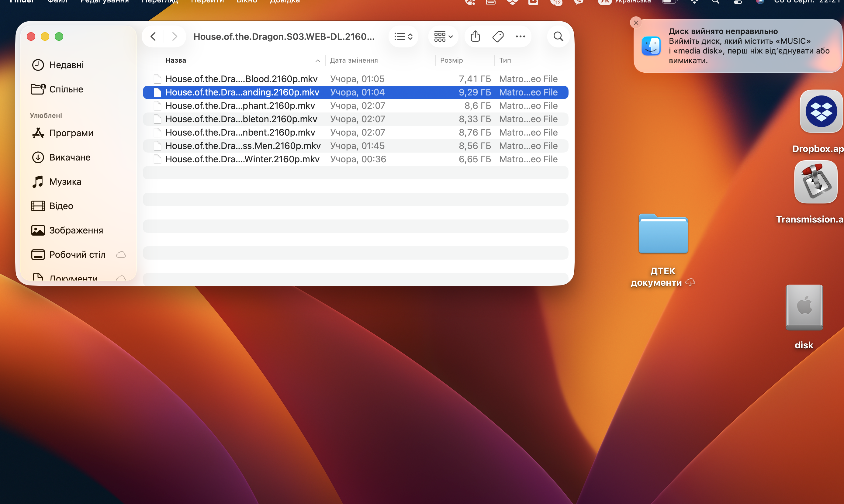Screen dimensions: 844x504
Task: Click the Applications icon beside Програми
Action: coord(38,133)
